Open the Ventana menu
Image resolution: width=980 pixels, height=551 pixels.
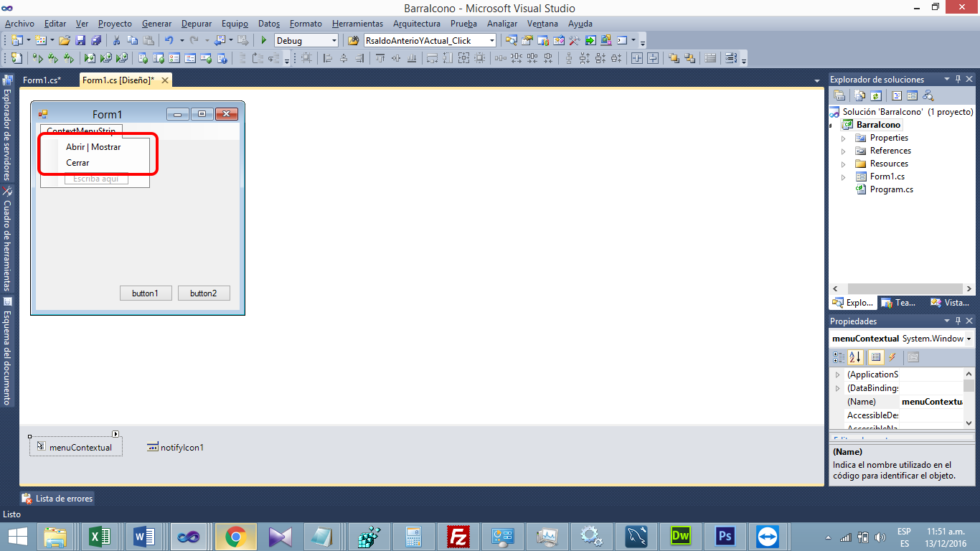pos(542,24)
